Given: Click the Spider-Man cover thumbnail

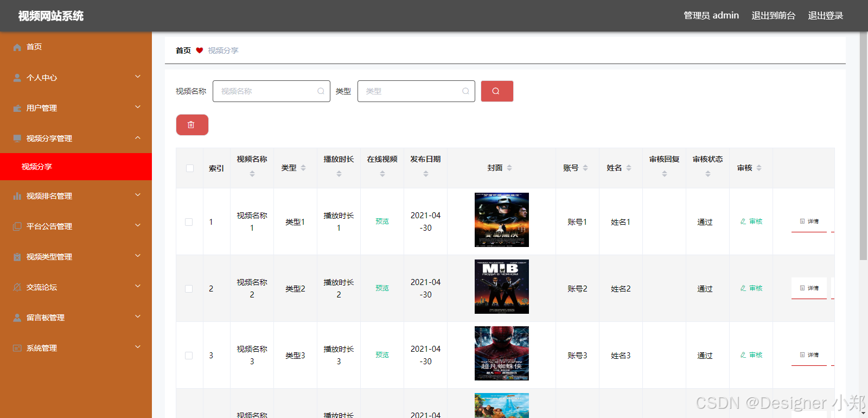Looking at the screenshot, I should coord(502,353).
